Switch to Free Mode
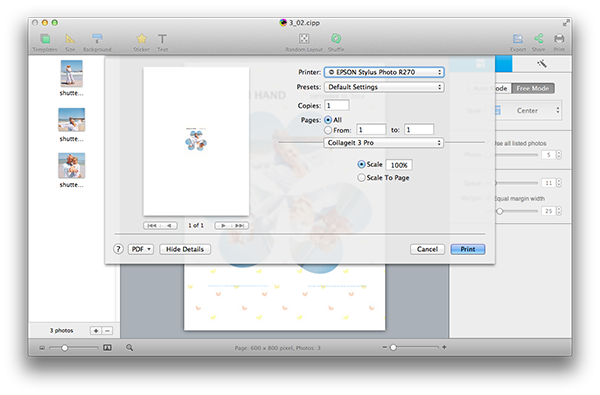This screenshot has height=395, width=600. point(533,88)
